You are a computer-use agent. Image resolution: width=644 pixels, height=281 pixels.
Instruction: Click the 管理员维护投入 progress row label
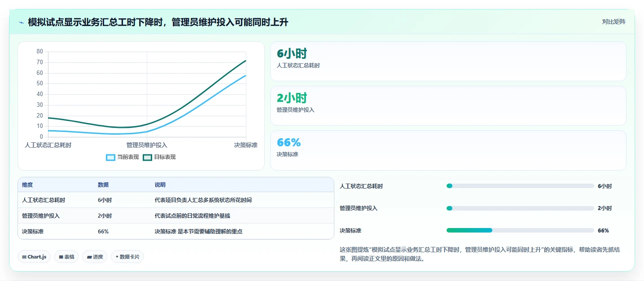click(x=359, y=208)
